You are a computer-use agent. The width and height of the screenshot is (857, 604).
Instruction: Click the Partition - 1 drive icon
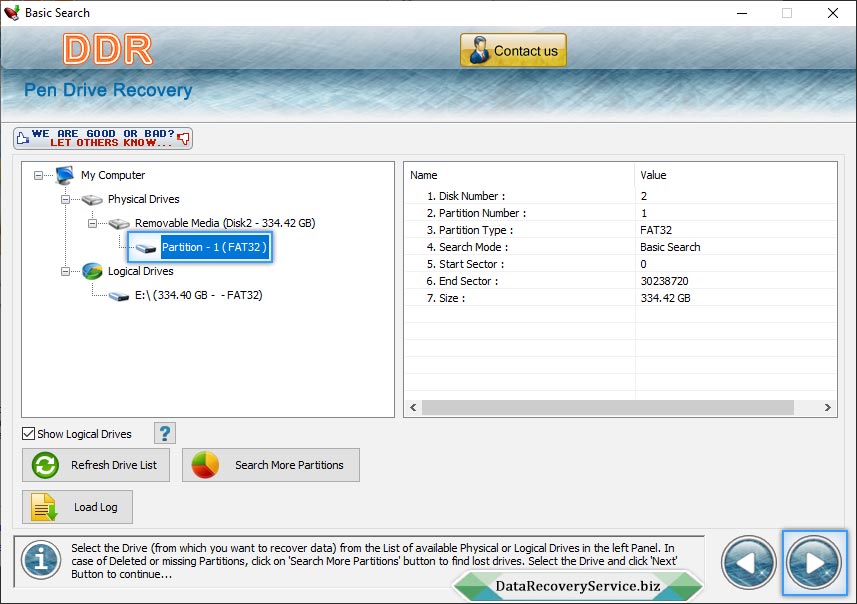click(x=145, y=248)
